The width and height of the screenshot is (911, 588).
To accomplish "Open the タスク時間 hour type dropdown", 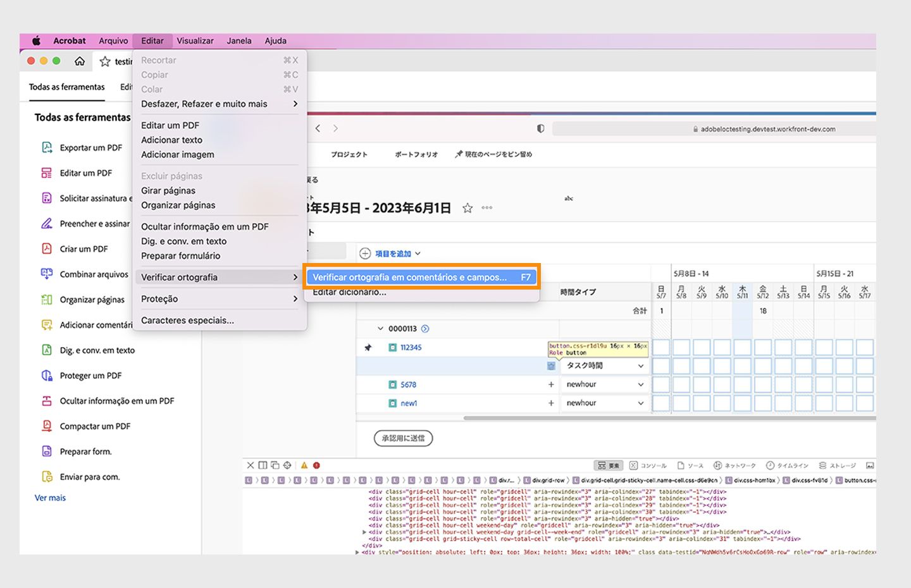I will [x=604, y=366].
